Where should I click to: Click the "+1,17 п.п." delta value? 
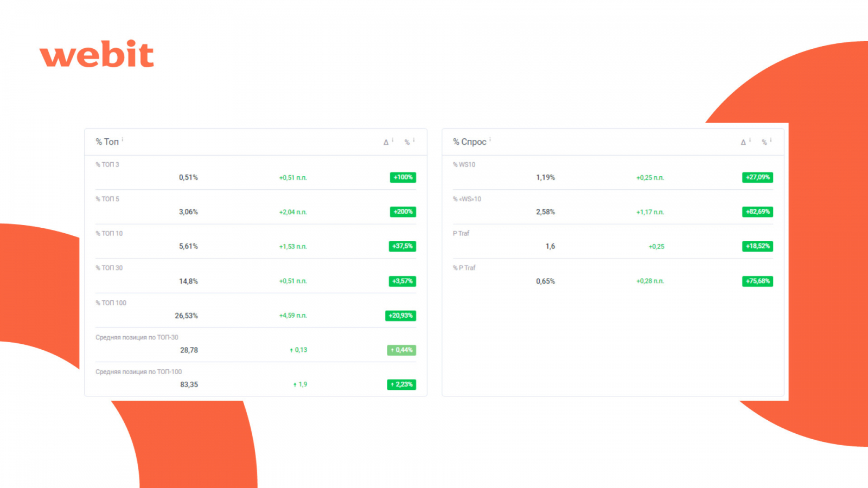[650, 212]
